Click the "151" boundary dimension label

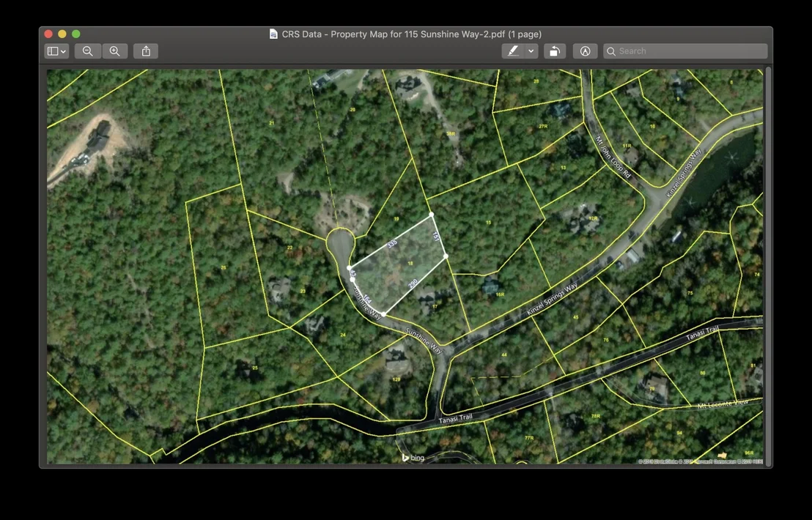click(435, 236)
